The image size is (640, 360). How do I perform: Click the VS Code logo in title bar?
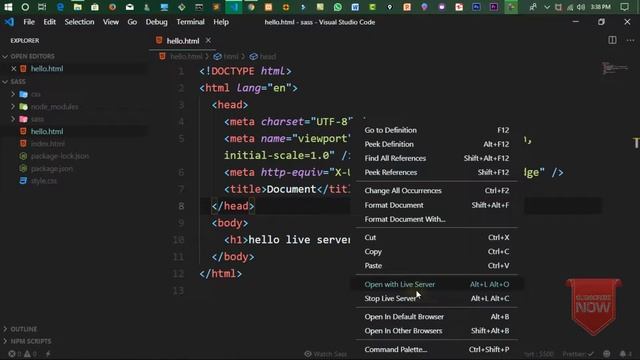pyautogui.click(x=9, y=22)
